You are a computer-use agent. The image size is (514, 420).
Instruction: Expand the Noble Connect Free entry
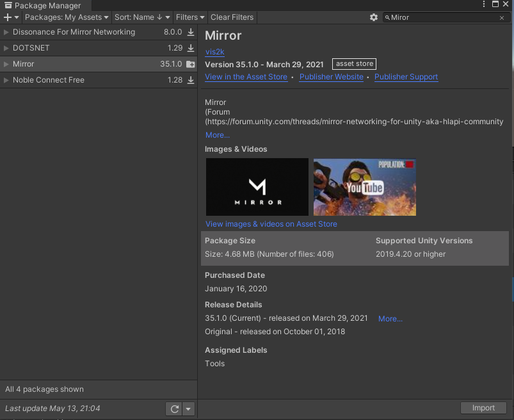(6, 80)
